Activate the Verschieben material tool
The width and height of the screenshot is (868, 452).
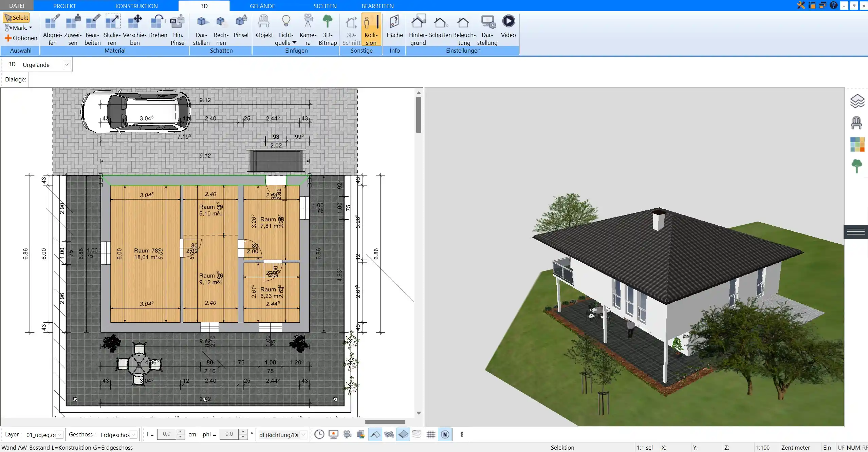[x=135, y=30]
